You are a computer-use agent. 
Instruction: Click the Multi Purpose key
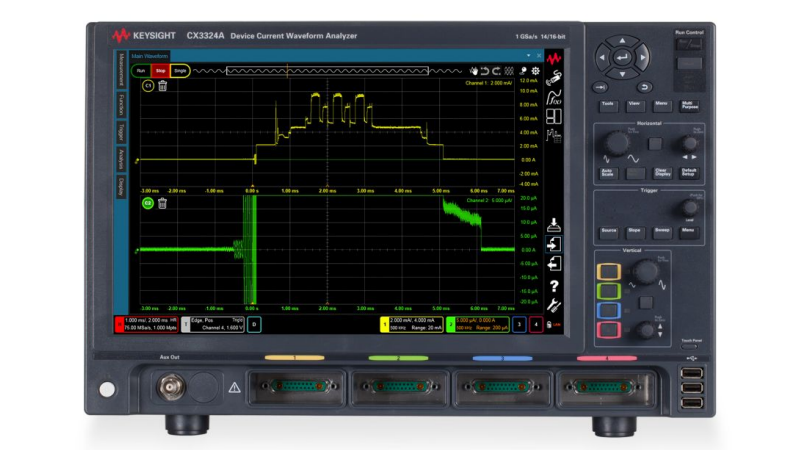[689, 106]
